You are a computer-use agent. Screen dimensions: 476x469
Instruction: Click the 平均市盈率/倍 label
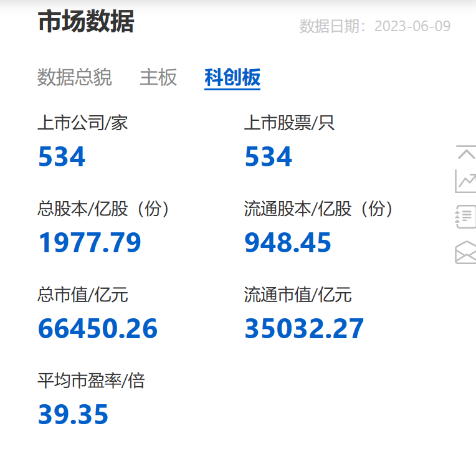tap(91, 381)
